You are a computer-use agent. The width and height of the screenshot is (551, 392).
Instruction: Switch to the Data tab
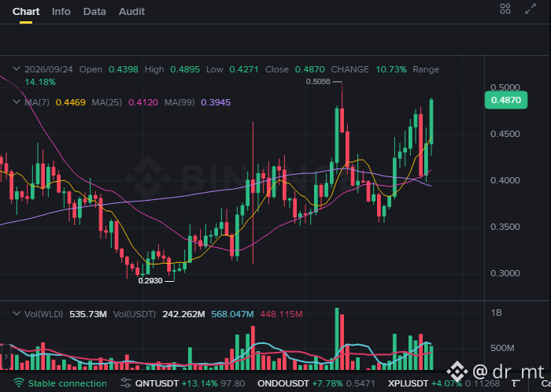(94, 12)
